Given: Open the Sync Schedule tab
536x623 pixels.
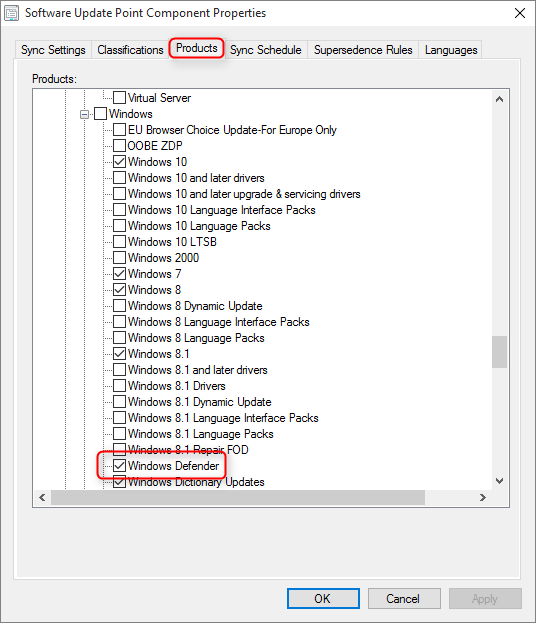Looking at the screenshot, I should [265, 50].
